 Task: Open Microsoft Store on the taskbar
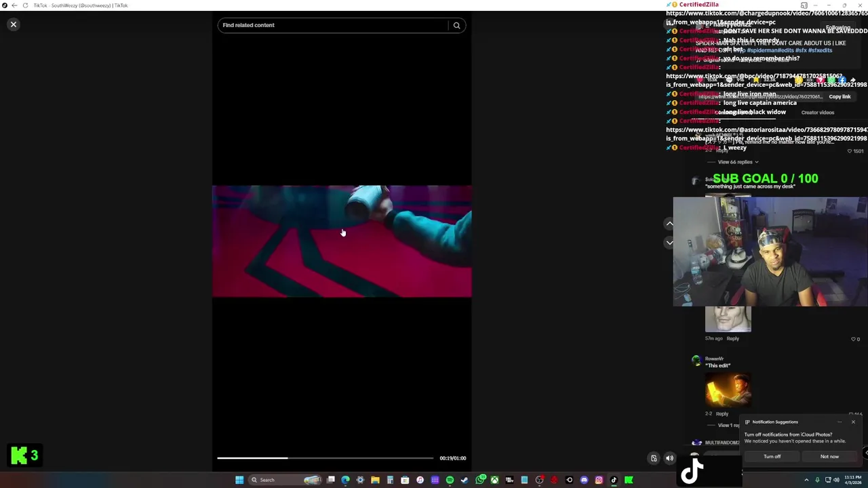[405, 480]
